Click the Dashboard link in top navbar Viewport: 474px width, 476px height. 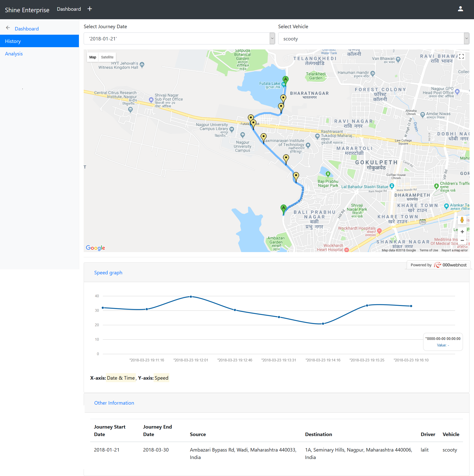(x=69, y=9)
